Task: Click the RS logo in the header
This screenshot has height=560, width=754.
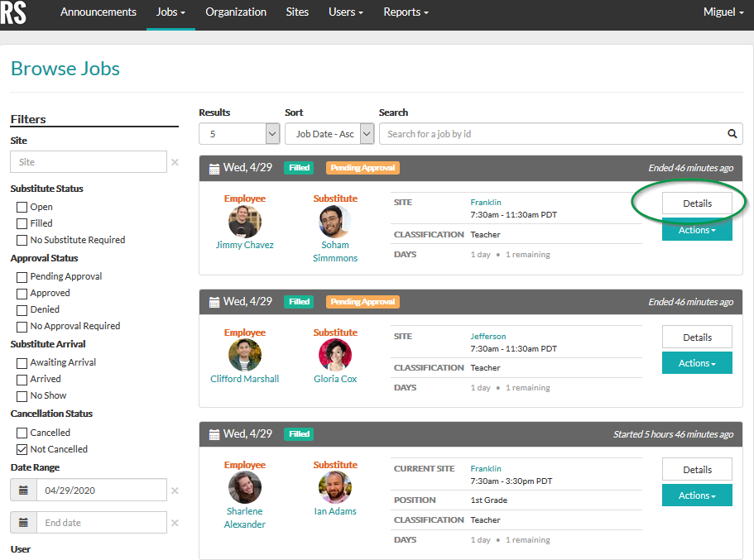Action: click(13, 13)
